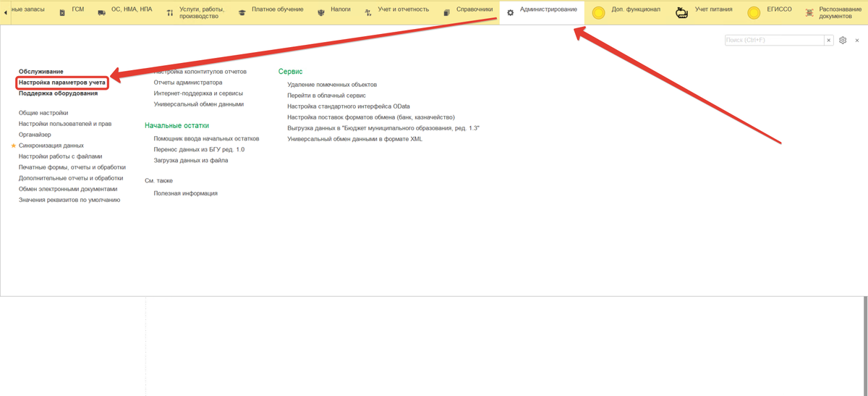Viewport: 868px width, 396px height.
Task: Open Отчеты администратора
Action: click(188, 83)
